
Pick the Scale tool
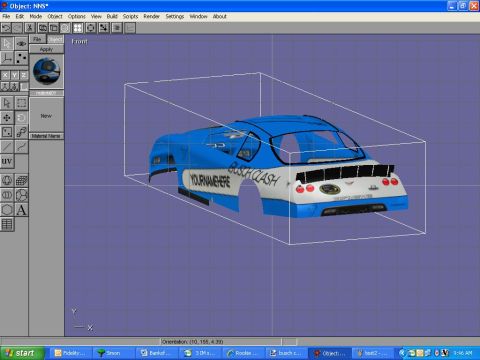click(7, 132)
